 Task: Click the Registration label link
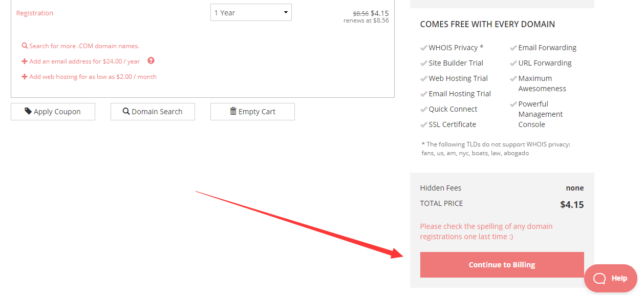(35, 13)
